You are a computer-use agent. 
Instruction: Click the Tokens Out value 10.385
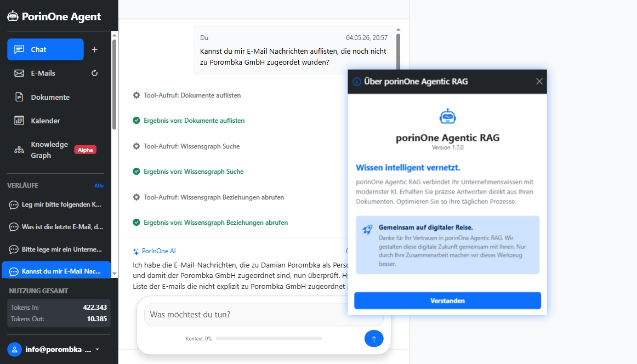point(96,319)
